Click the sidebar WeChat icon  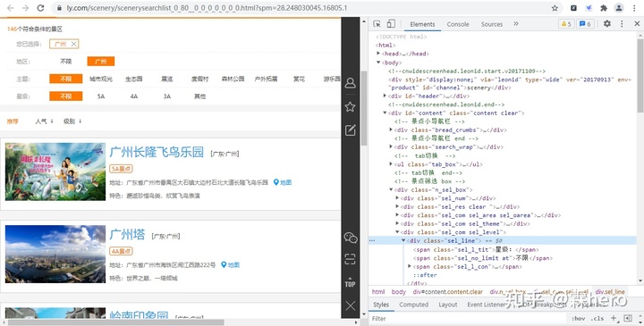pyautogui.click(x=351, y=238)
